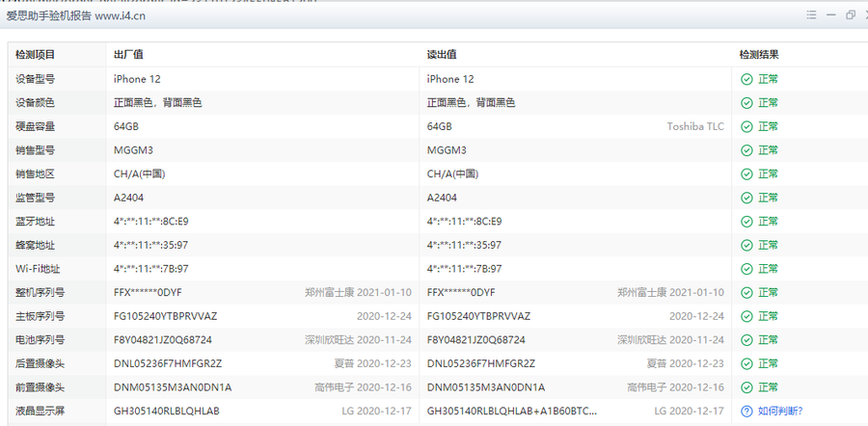Click factory Bluetooth address ending 8C:E9
This screenshot has height=426, width=868.
151,222
